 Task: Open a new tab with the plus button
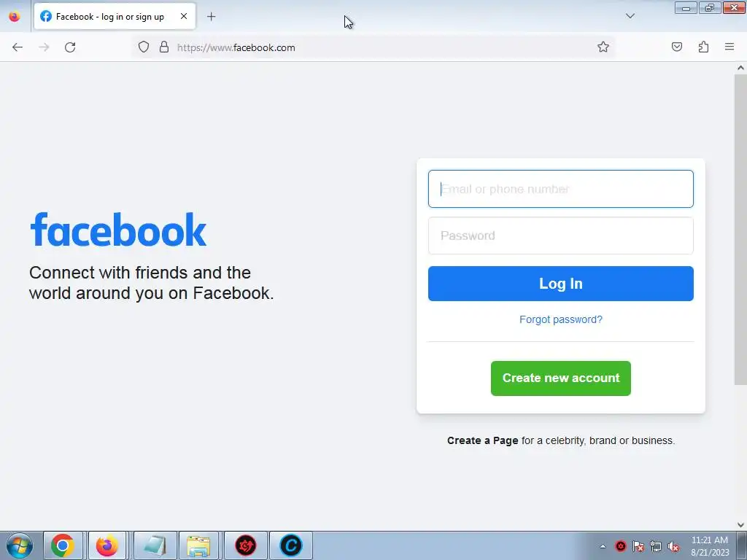[x=211, y=17]
